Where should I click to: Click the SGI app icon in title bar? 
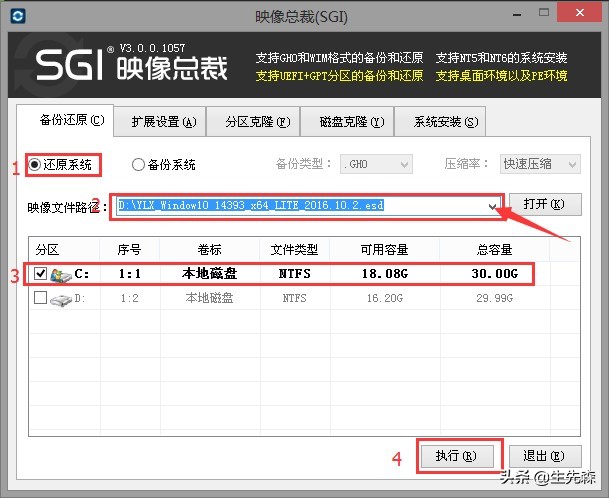(x=18, y=16)
